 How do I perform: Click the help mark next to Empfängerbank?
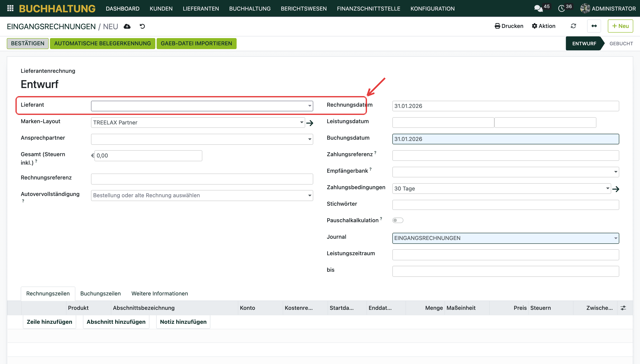tap(371, 169)
